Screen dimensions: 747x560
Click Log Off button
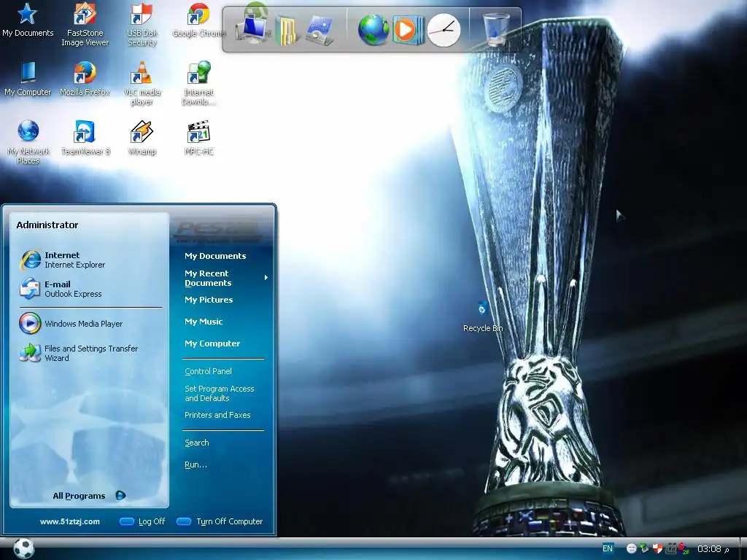[142, 521]
